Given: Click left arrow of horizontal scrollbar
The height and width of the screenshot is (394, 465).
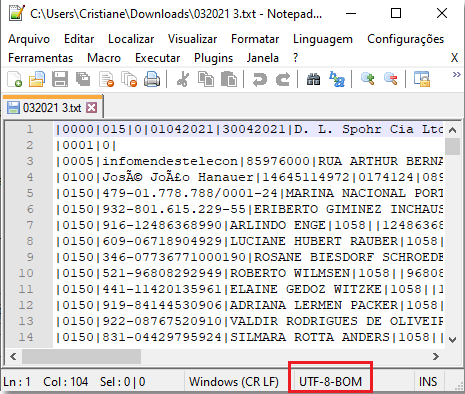Looking at the screenshot, I should pyautogui.click(x=13, y=357).
